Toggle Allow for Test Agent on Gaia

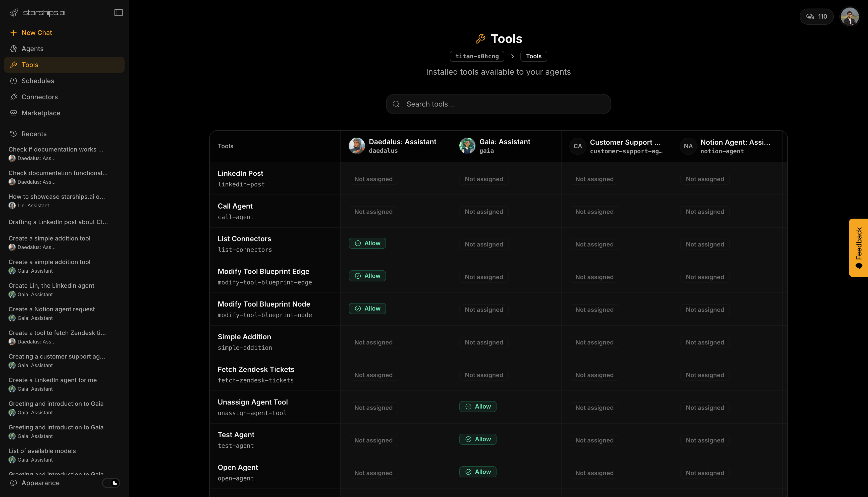[x=478, y=439]
